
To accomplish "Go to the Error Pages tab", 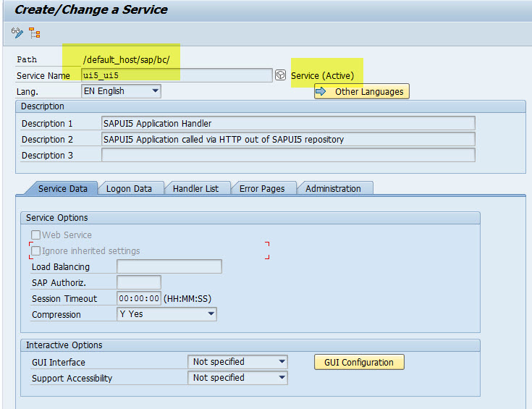I will 262,188.
